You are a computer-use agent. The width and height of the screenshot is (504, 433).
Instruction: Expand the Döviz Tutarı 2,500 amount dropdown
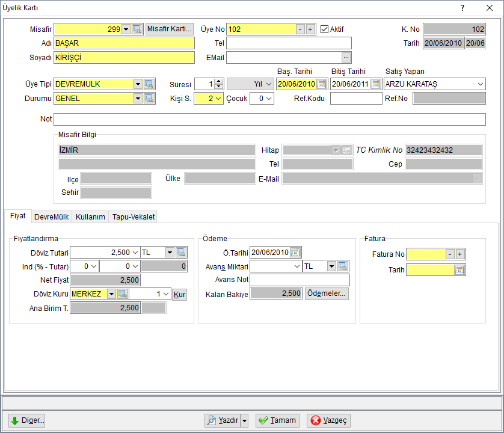pyautogui.click(x=135, y=253)
